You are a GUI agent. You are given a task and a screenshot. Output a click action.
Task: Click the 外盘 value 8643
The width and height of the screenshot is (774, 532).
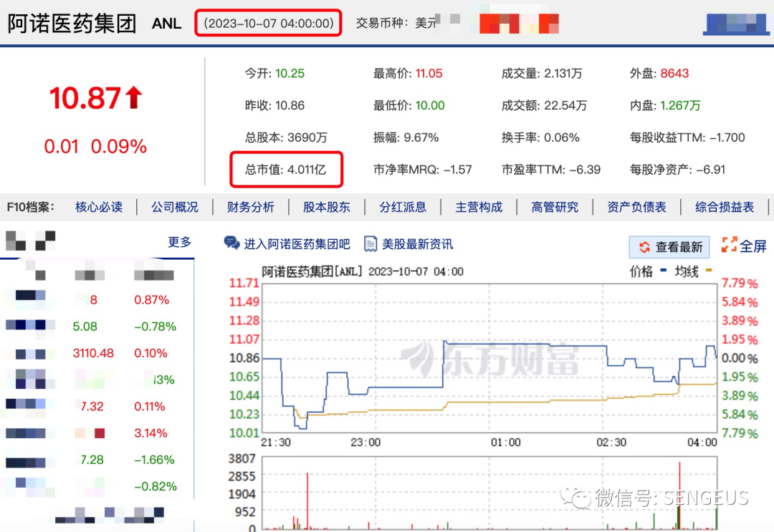pos(674,74)
